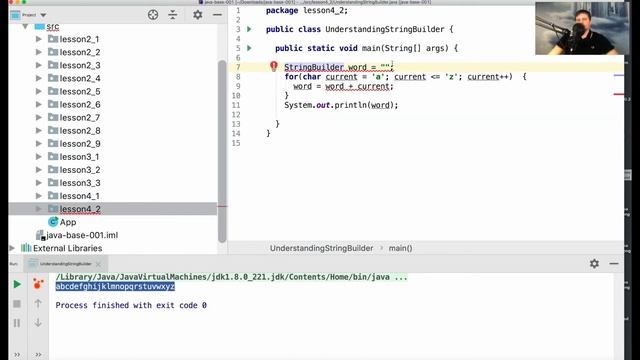Select java-base-001.iml file

[x=82, y=235]
